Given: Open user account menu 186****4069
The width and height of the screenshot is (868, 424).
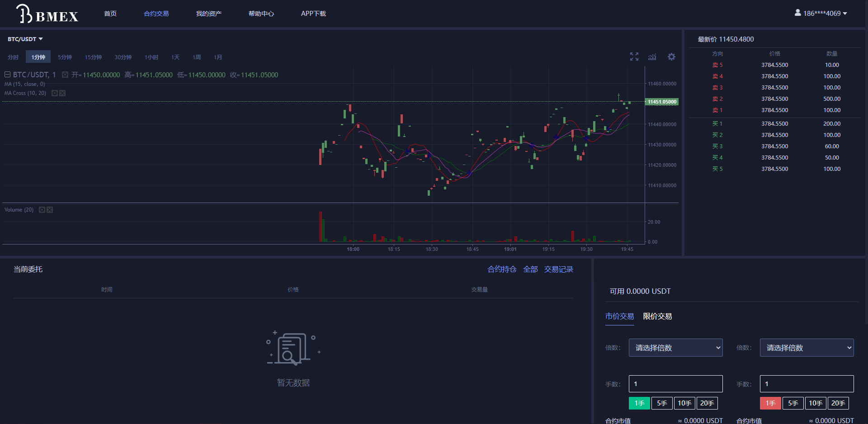Looking at the screenshot, I should [x=821, y=14].
